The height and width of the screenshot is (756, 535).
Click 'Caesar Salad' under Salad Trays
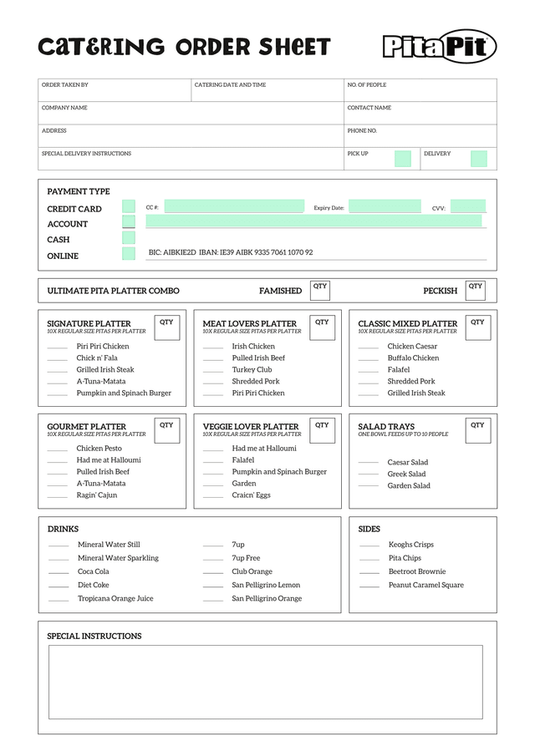(408, 463)
